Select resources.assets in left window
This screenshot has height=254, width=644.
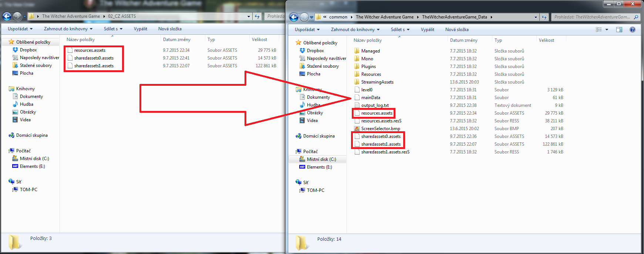click(x=90, y=50)
